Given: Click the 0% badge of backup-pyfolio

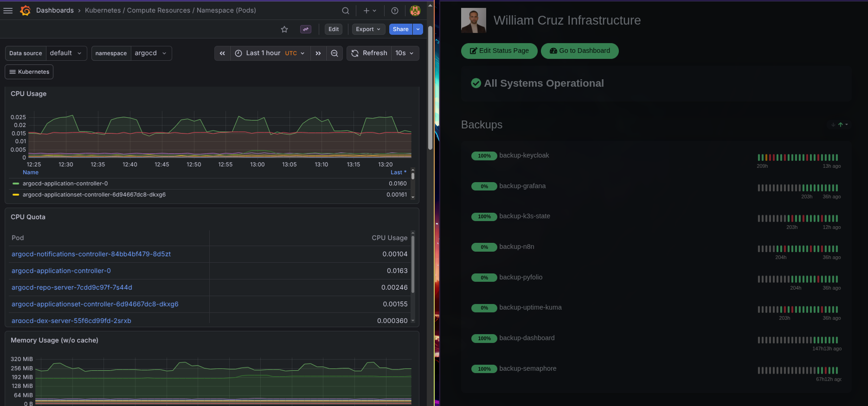Looking at the screenshot, I should pos(484,278).
